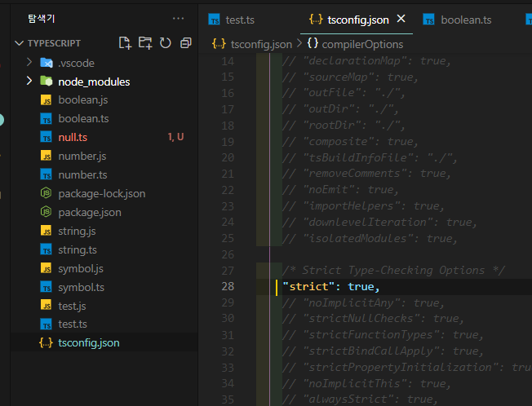This screenshot has height=406, width=532.
Task: Click the New Folder icon in explorer
Action: 145,43
